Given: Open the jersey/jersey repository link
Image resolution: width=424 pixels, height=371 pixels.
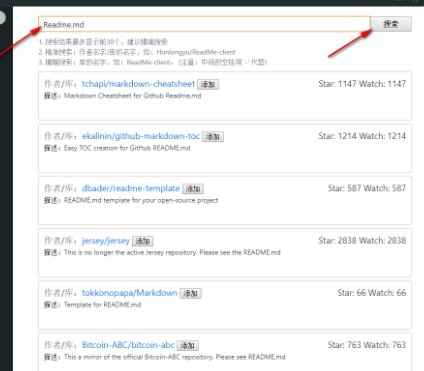Looking at the screenshot, I should (106, 241).
